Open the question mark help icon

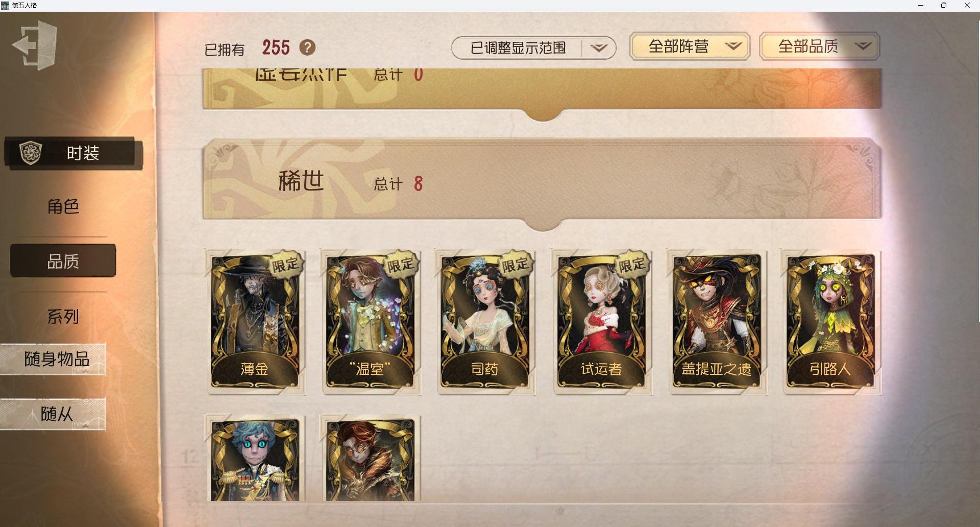pos(307,47)
